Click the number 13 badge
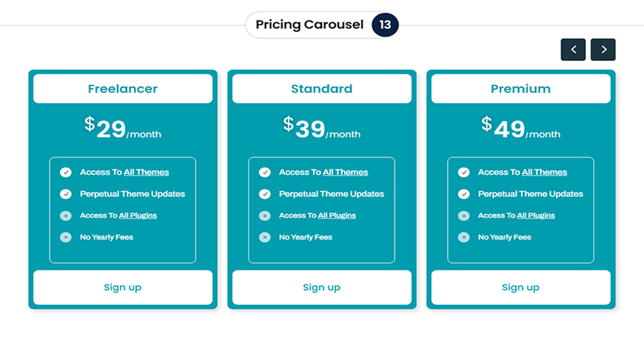The image size is (644, 359). coord(385,24)
